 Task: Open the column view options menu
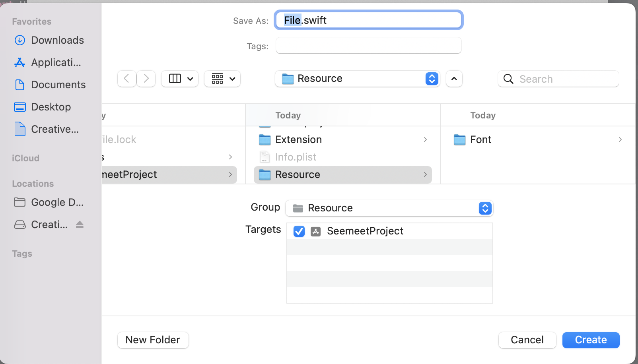[x=180, y=79]
